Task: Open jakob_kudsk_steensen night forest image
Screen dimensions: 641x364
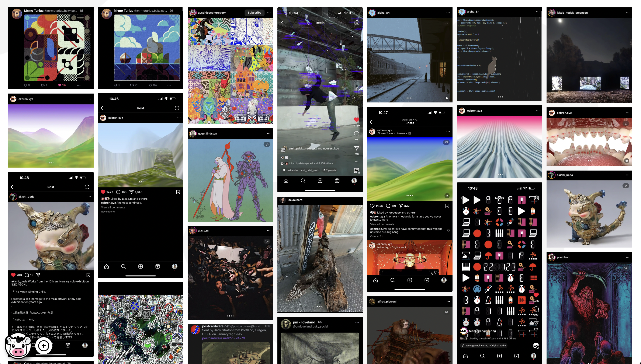Action: [x=589, y=60]
